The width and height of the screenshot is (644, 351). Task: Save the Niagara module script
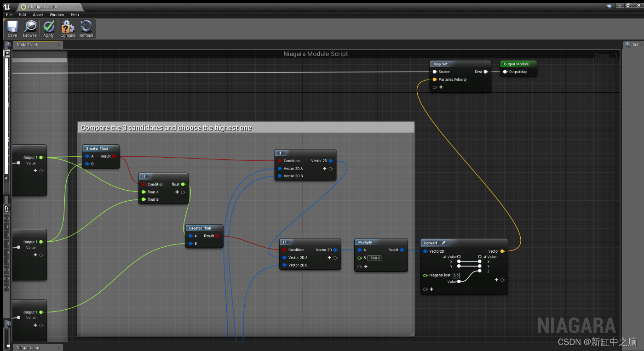pyautogui.click(x=12, y=29)
